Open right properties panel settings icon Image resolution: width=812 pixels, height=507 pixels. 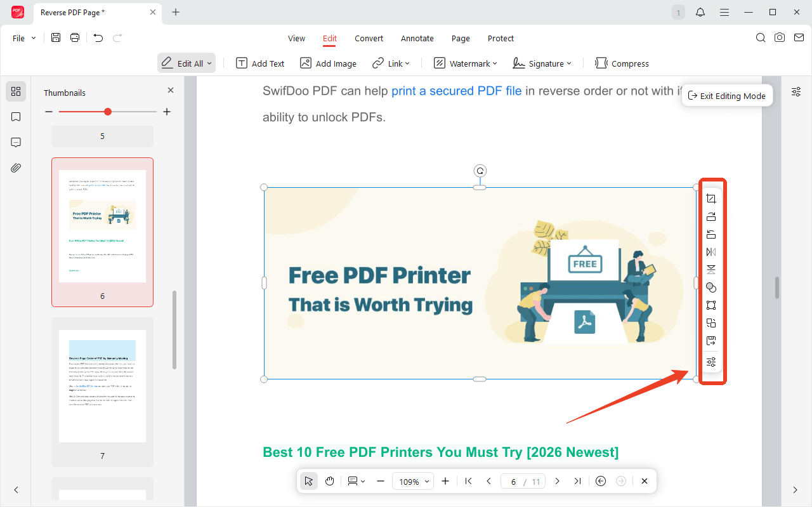(x=796, y=92)
